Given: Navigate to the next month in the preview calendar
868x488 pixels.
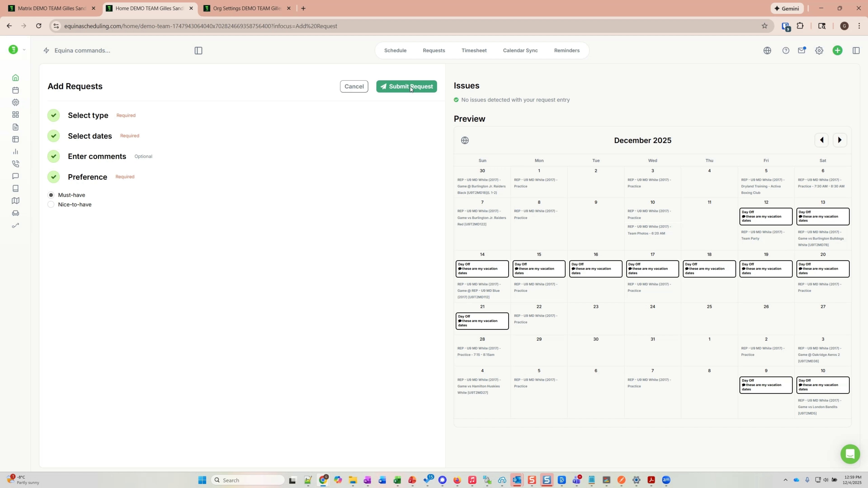Looking at the screenshot, I should tap(840, 140).
